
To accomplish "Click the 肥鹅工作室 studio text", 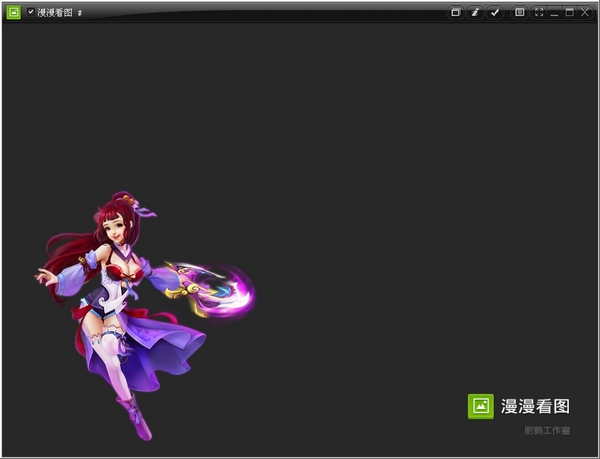I will [x=547, y=430].
